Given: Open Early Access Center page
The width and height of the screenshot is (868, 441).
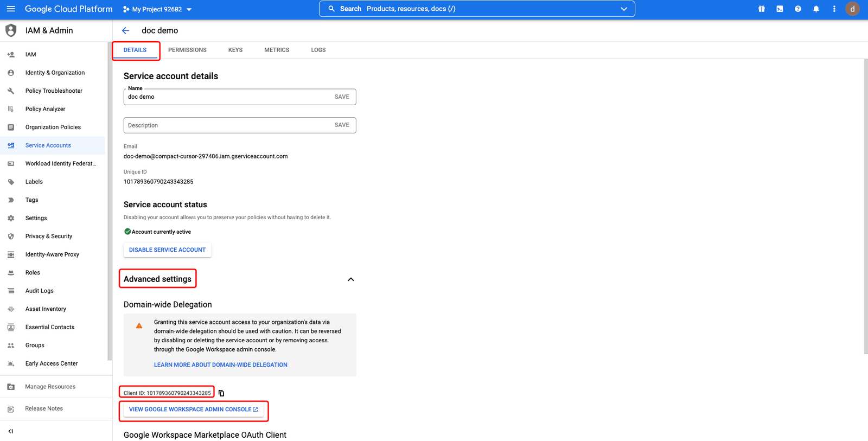Looking at the screenshot, I should click(x=53, y=363).
